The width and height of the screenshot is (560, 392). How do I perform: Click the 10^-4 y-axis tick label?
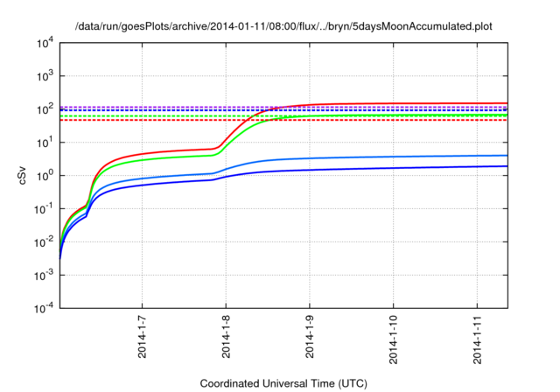(x=44, y=308)
